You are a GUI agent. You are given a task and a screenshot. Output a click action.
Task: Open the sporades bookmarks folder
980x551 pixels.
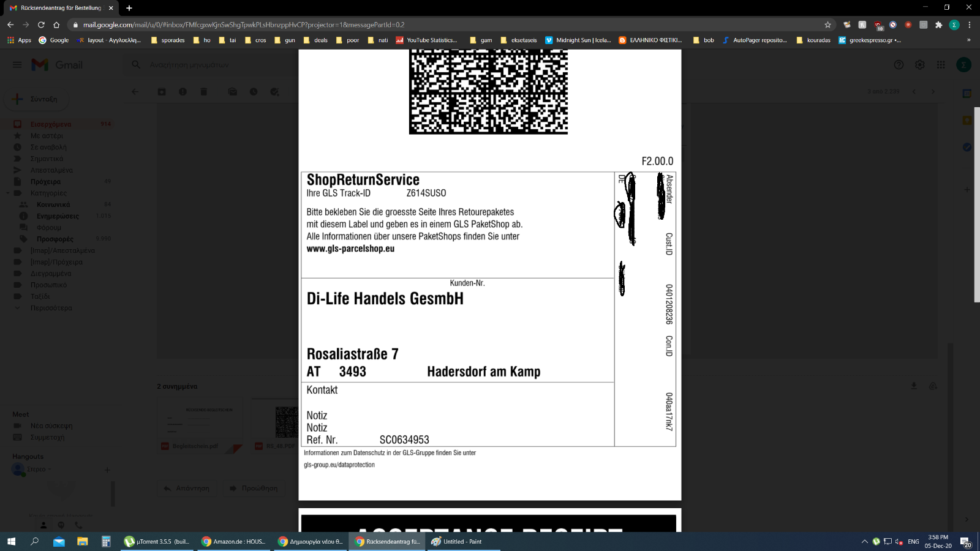(x=168, y=40)
